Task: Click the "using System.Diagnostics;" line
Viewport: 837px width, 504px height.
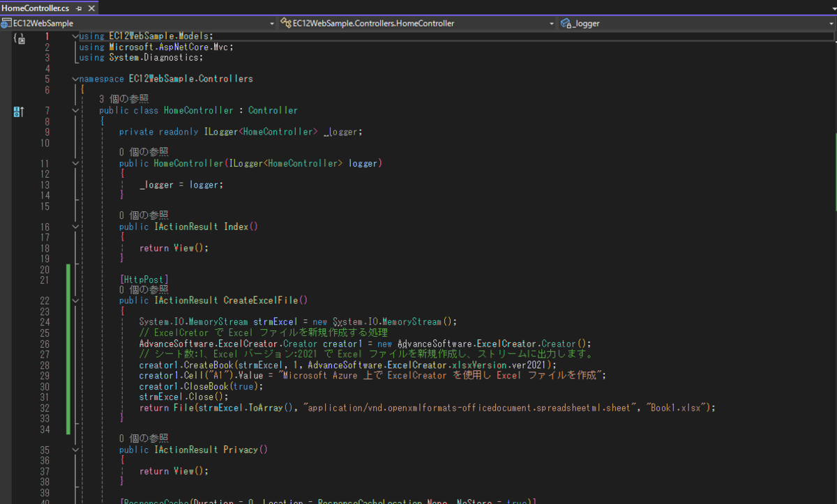Action: [x=142, y=57]
